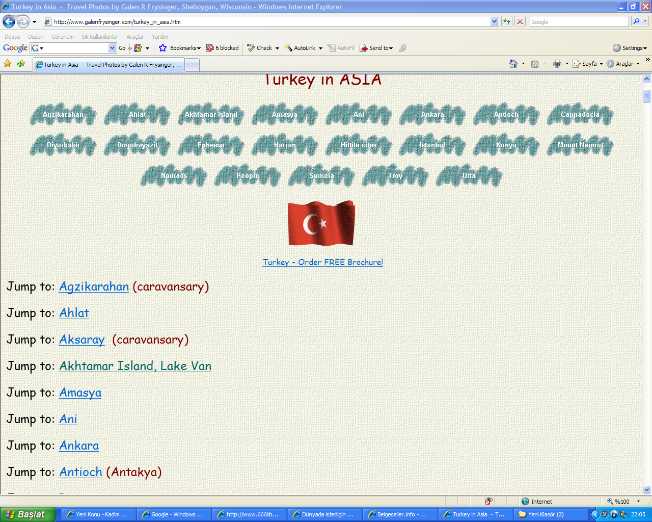Switch to the Google window taskbar item
Viewport: 652px width, 522px height.
point(171,515)
